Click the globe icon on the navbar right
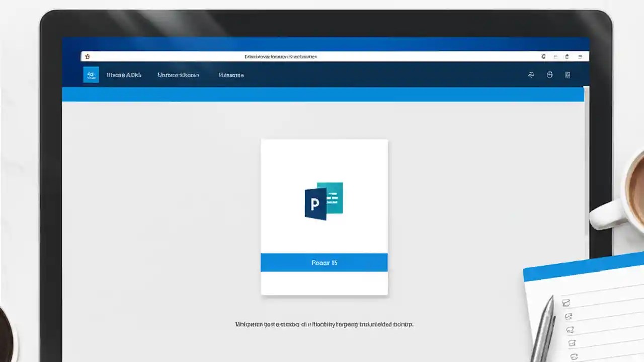The image size is (644, 362). (x=531, y=75)
